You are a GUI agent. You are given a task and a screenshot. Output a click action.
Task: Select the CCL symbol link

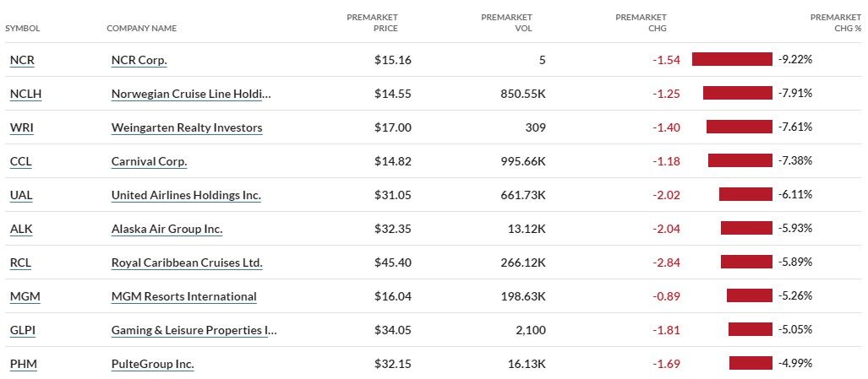pos(21,161)
